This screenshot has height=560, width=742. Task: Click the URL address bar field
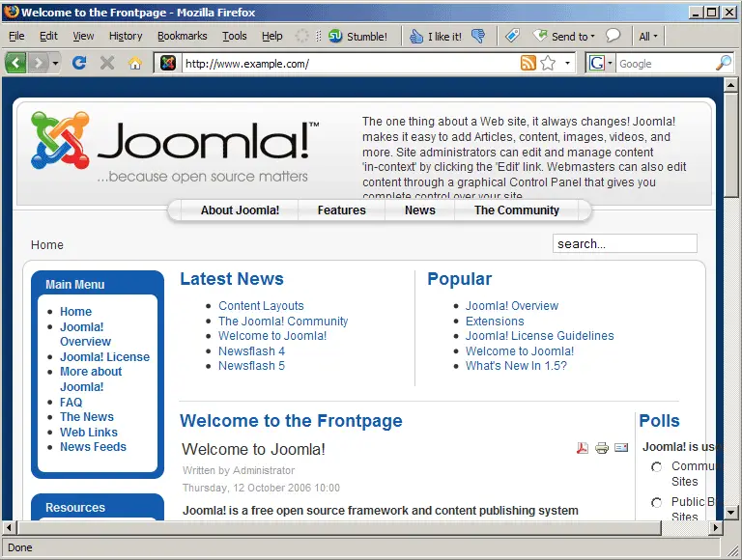pos(350,63)
